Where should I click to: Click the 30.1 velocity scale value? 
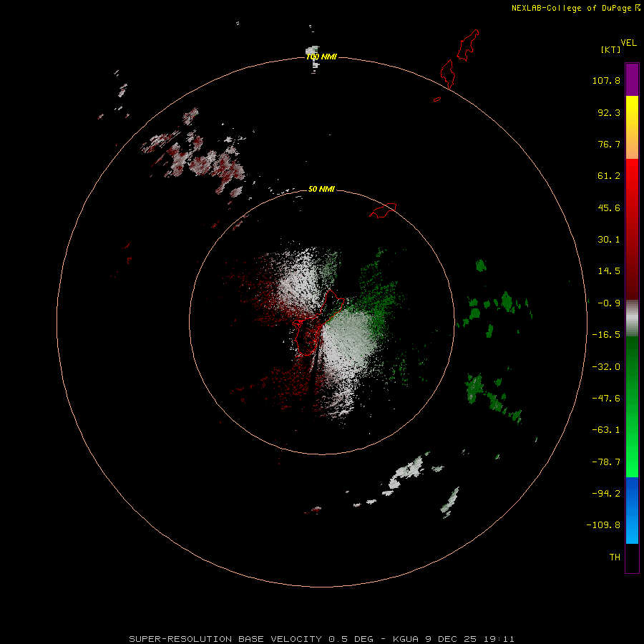click(609, 240)
